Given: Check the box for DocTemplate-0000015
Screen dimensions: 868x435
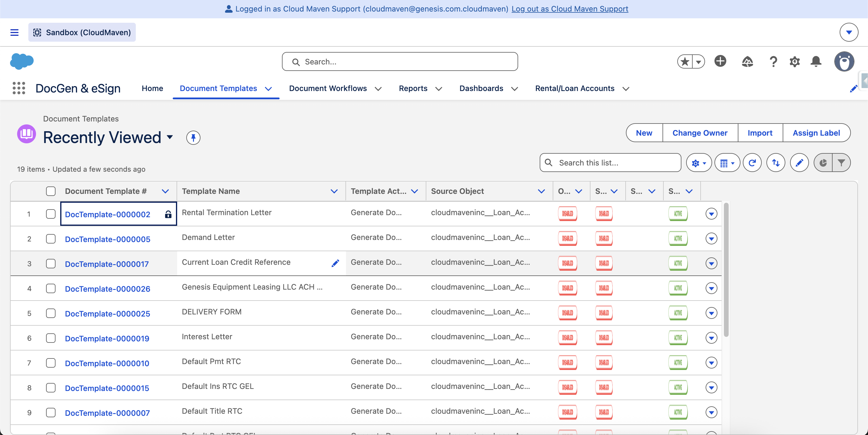Looking at the screenshot, I should pos(51,387).
